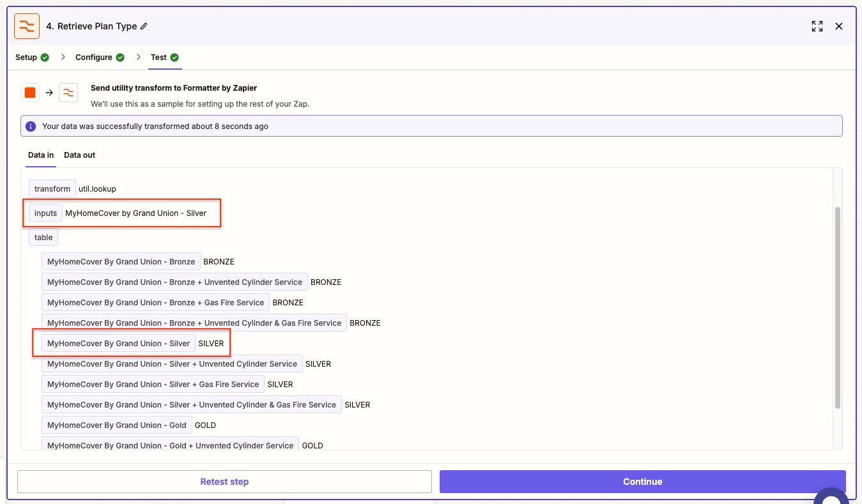Click 'Silver + Gas Fire Service' key

[153, 385]
